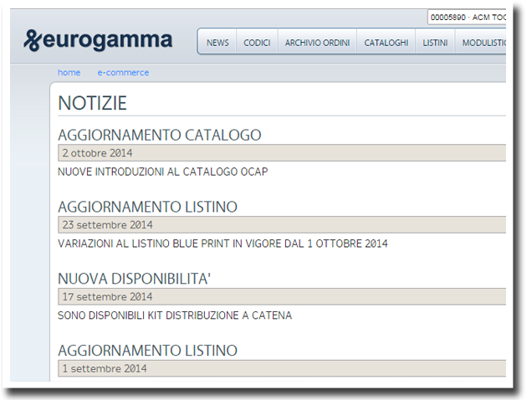This screenshot has width=532, height=400.
Task: Follow the e-commerce breadcrumb link
Action: click(x=123, y=72)
